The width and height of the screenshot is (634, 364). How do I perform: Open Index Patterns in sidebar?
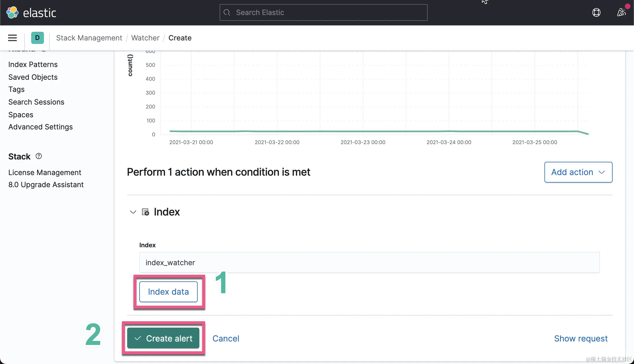pyautogui.click(x=33, y=64)
